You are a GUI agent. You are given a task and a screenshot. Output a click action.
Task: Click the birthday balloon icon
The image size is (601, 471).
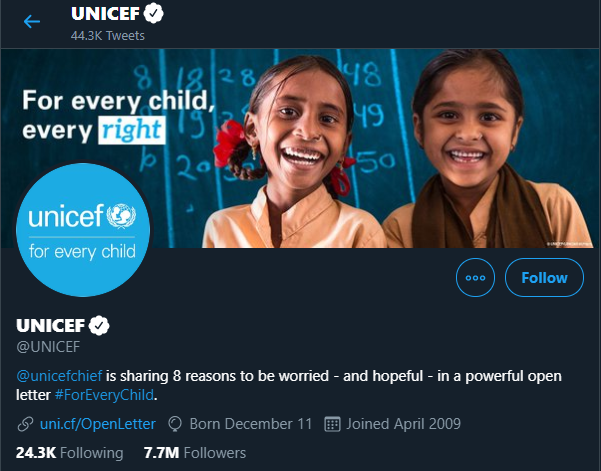pos(175,424)
